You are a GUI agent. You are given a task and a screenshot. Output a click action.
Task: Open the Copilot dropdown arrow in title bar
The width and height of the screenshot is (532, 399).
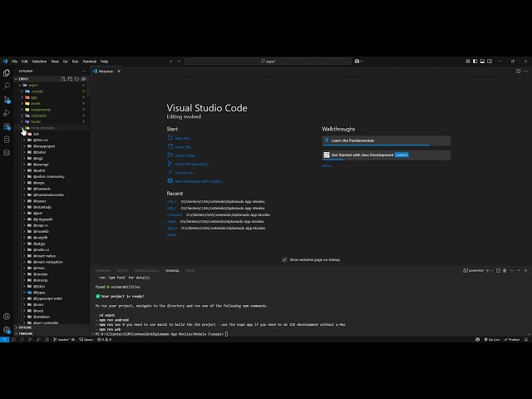[362, 61]
